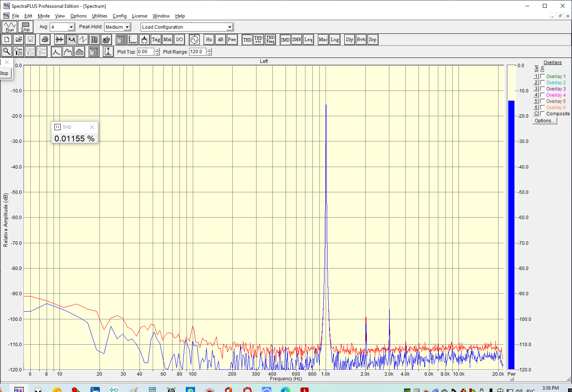Toggle the Hz peak frequency utility

tap(209, 40)
